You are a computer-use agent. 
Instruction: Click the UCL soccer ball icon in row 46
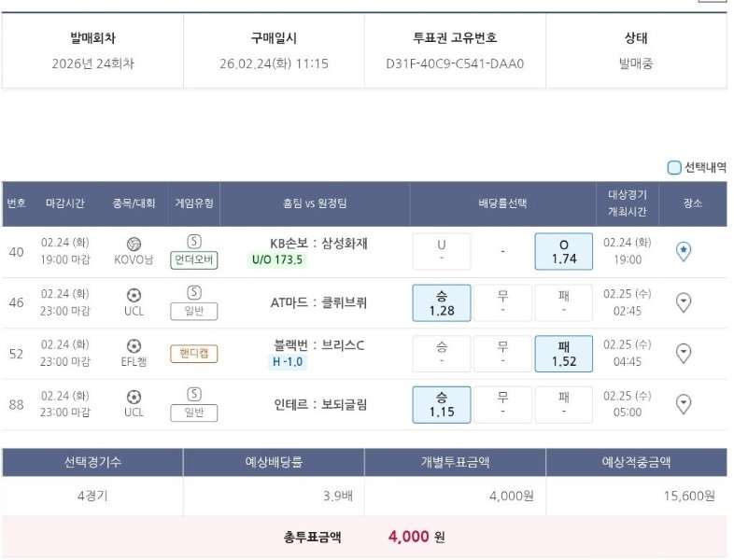click(134, 295)
